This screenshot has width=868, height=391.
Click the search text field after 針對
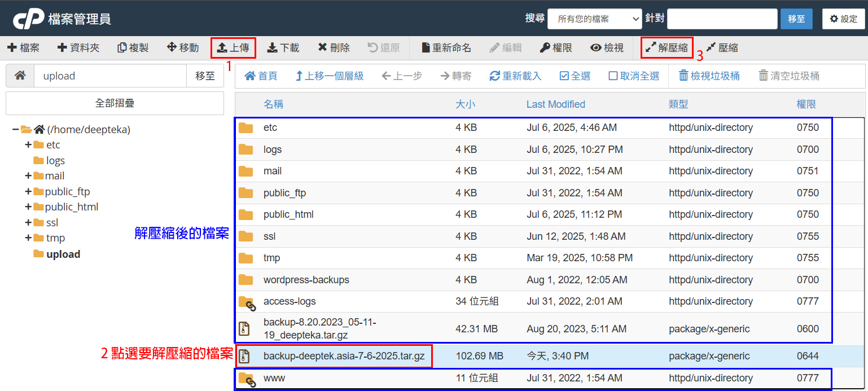pos(722,19)
